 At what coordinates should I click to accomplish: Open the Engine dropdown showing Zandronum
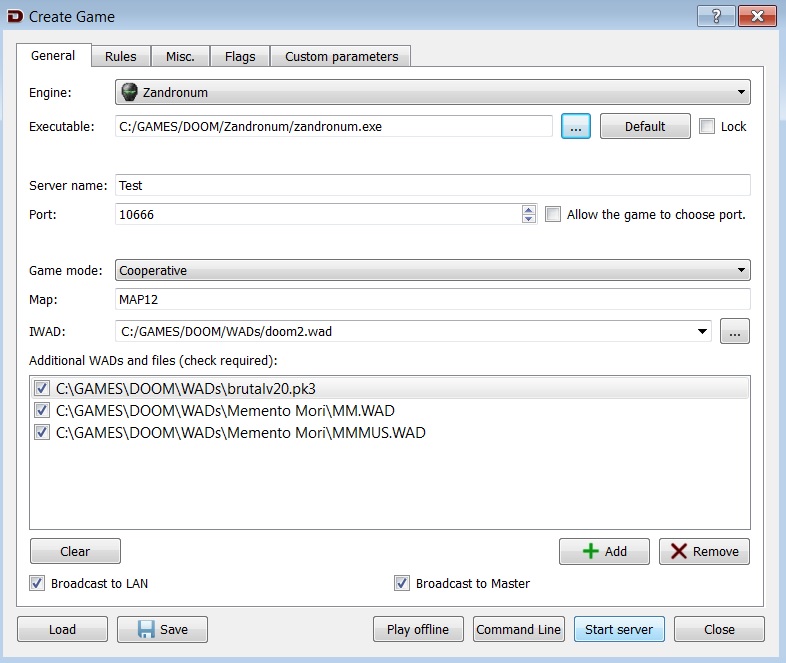(x=432, y=93)
